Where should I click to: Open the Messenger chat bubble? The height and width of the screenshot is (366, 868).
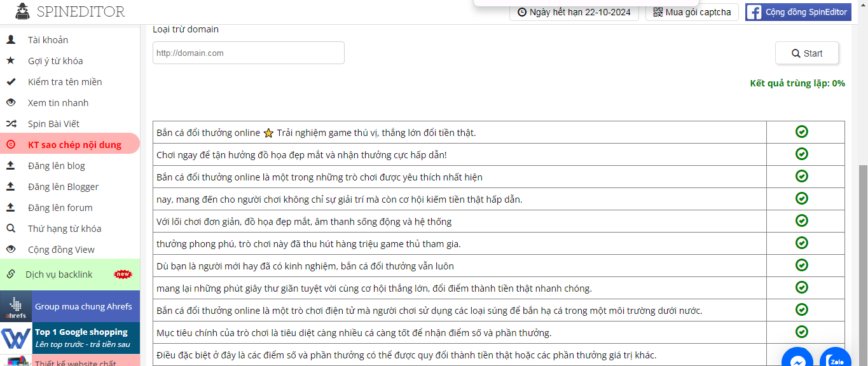point(797,360)
